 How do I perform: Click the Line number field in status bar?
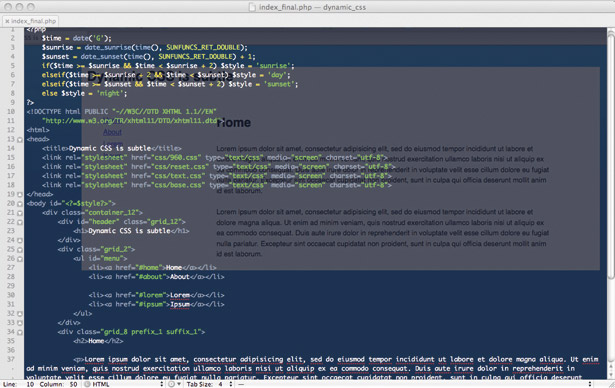pos(30,384)
